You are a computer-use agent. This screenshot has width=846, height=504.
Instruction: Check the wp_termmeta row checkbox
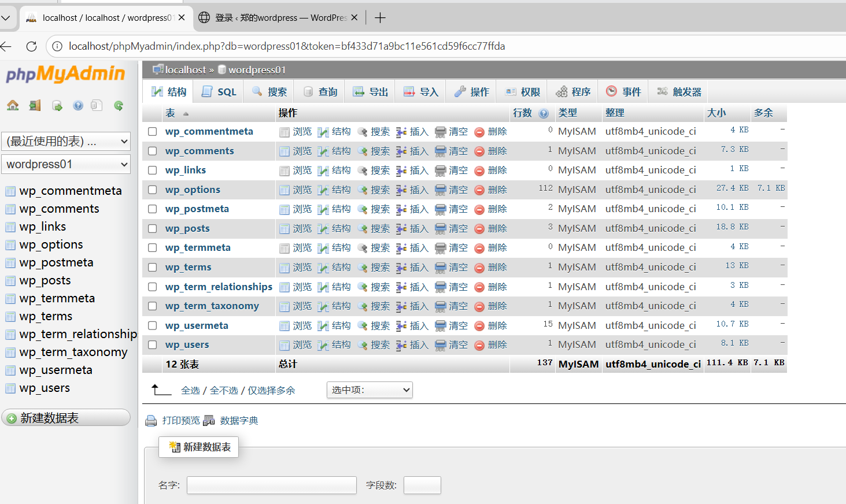click(x=153, y=248)
